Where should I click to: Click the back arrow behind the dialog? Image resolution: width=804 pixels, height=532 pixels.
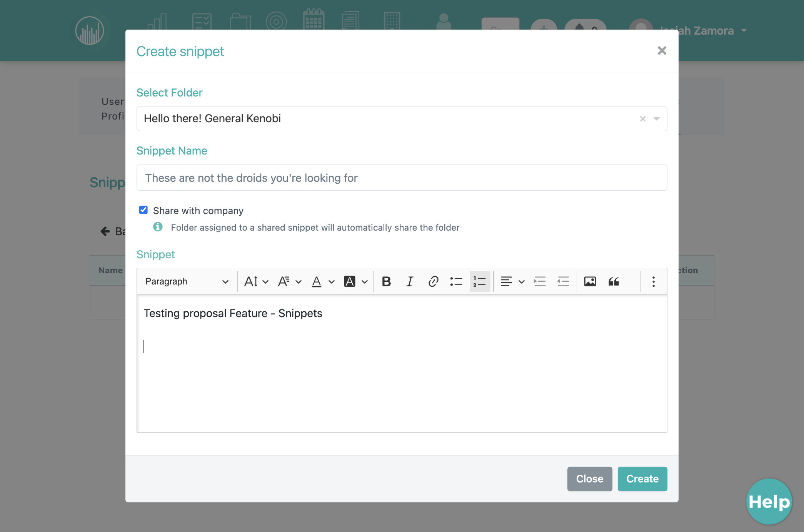click(105, 231)
